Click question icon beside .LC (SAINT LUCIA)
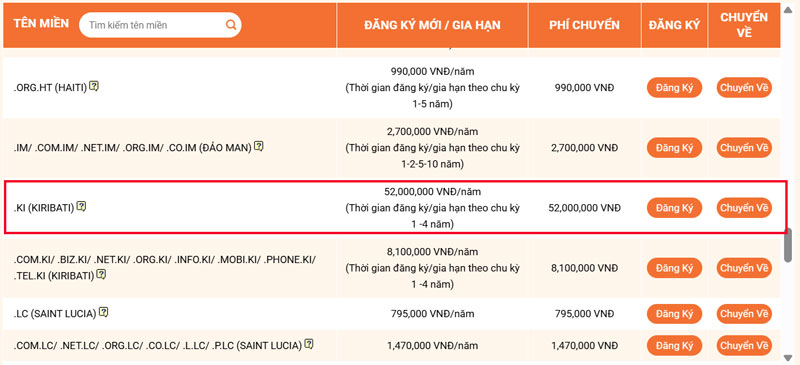800x365 pixels. [x=104, y=311]
